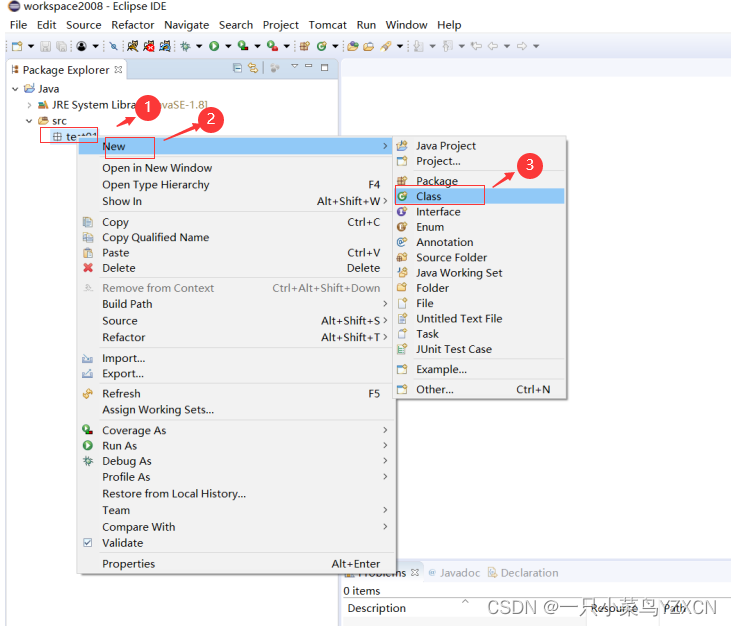Viewport: 731px width, 626px height.
Task: Click the Save All toolbar icon
Action: click(x=61, y=46)
